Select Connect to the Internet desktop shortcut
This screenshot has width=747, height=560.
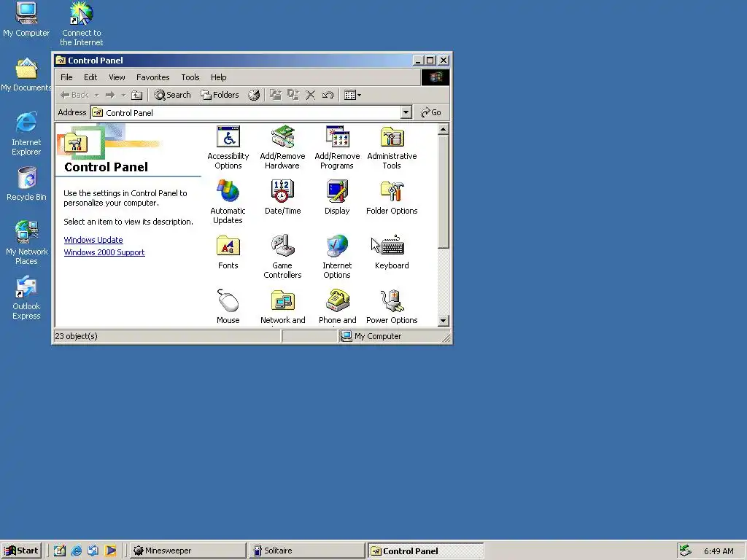(82, 24)
